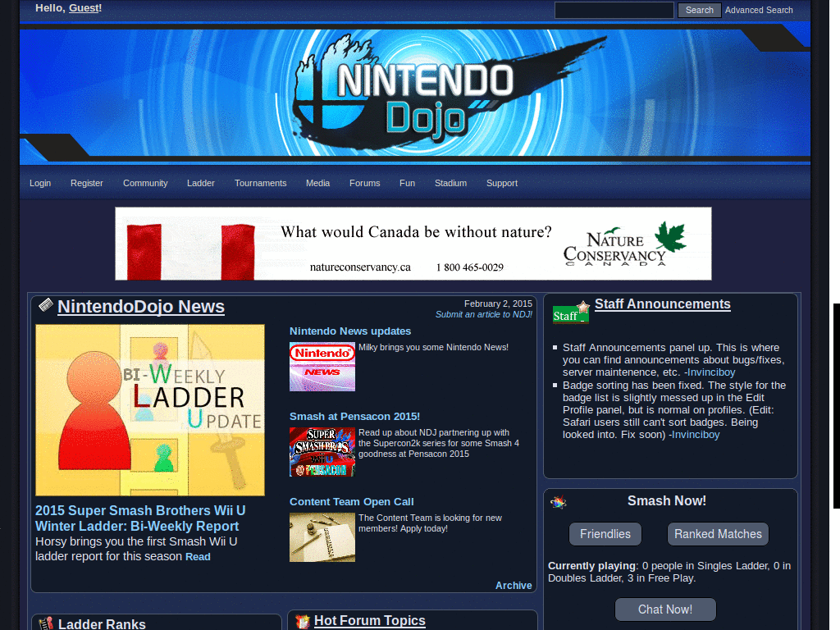Screen dimensions: 840x630
Task: Open the Register menu item
Action: tap(87, 183)
